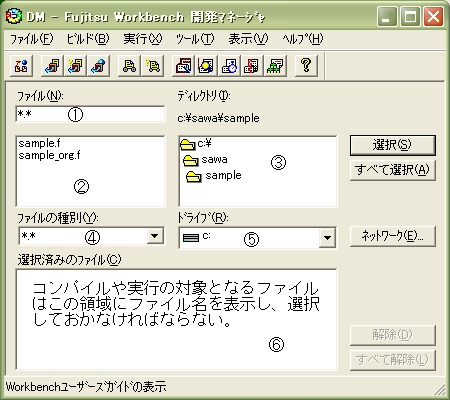The height and width of the screenshot is (400, 450).
Task: Open the ツール(T) menu
Action: click(195, 39)
